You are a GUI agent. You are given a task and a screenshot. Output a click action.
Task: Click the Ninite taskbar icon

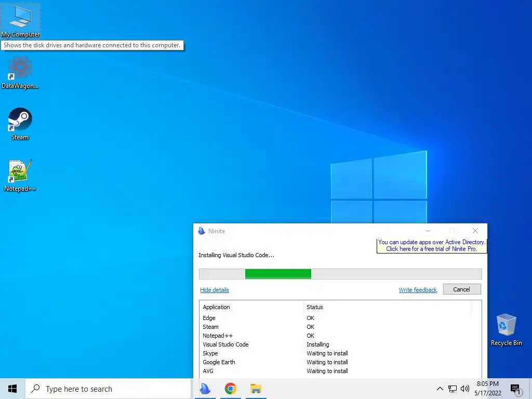tap(205, 389)
